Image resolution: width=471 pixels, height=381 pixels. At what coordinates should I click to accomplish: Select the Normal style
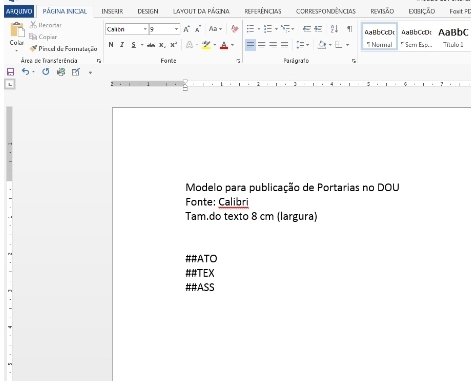click(x=379, y=37)
